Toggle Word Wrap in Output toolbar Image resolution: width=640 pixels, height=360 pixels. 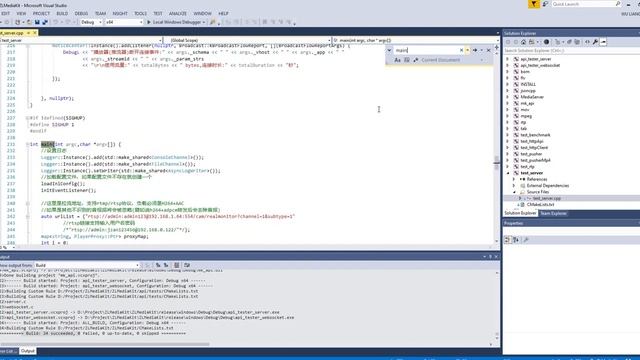[x=187, y=265]
